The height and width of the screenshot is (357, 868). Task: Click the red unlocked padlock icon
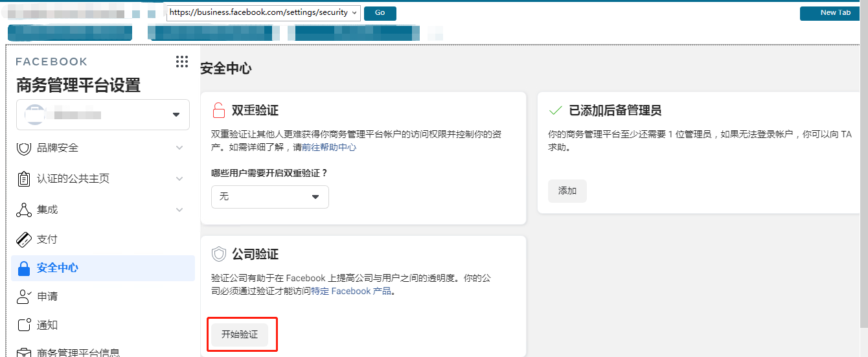[x=219, y=110]
